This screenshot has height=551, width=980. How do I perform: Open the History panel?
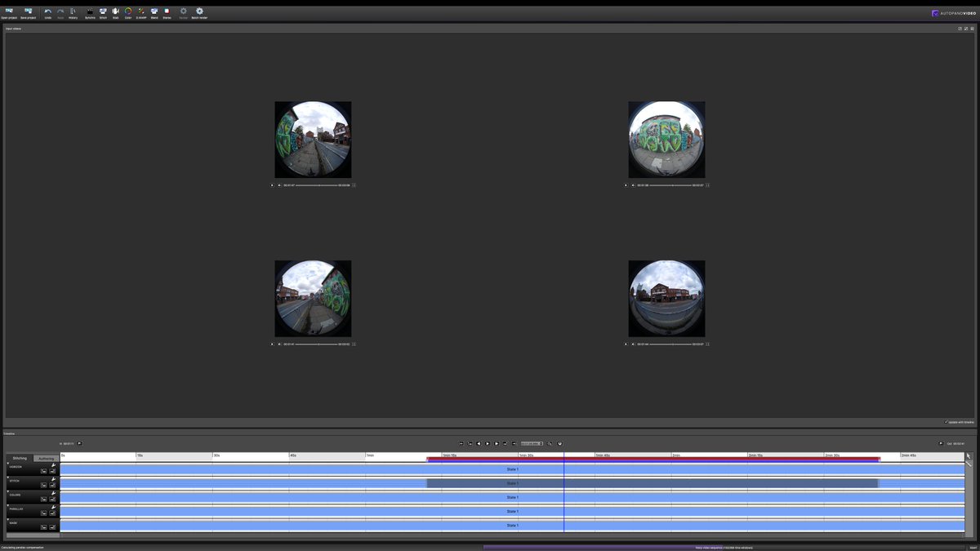[73, 12]
